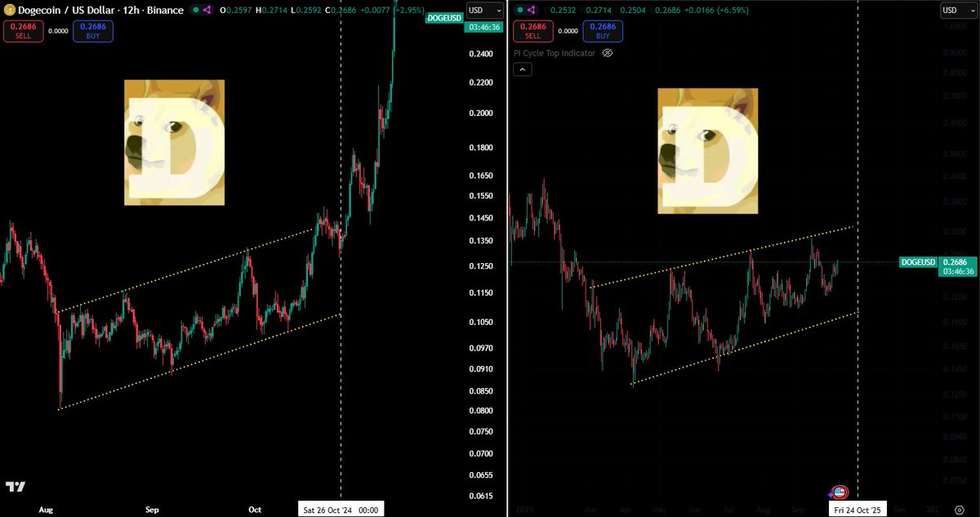Open the left chart USD currency dropdown
The image size is (980, 517).
pyautogui.click(x=483, y=10)
